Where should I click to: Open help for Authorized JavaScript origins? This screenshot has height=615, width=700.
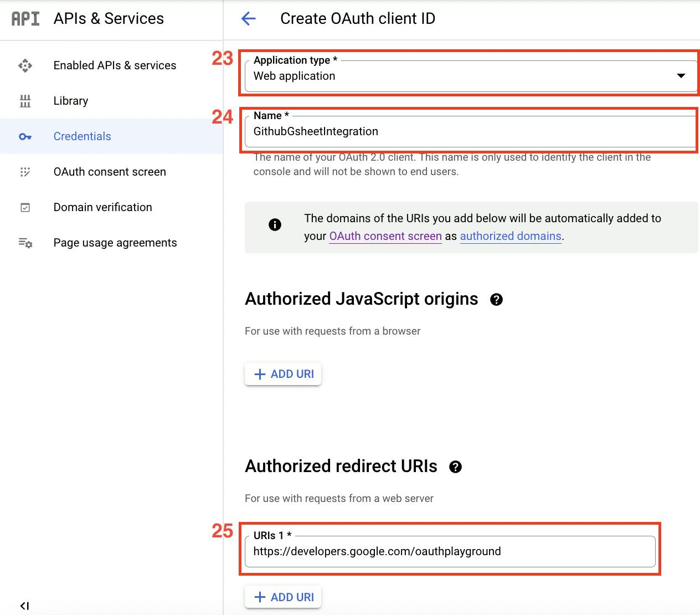point(497,299)
